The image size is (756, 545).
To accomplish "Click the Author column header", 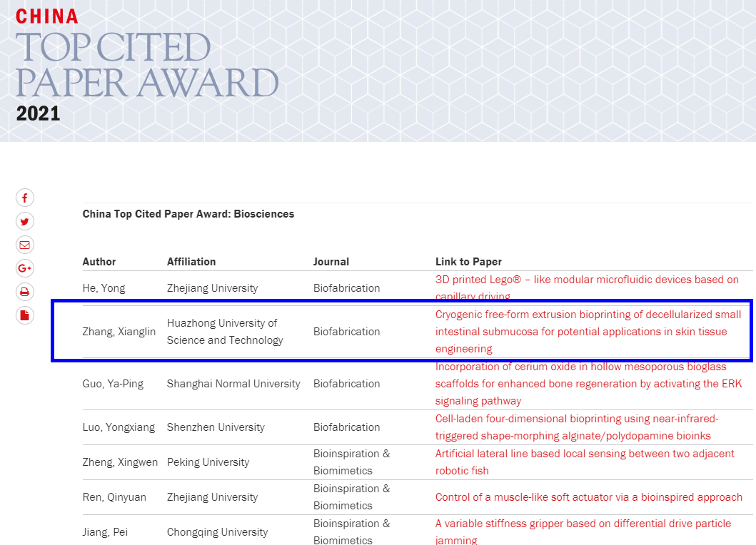I will (x=99, y=262).
